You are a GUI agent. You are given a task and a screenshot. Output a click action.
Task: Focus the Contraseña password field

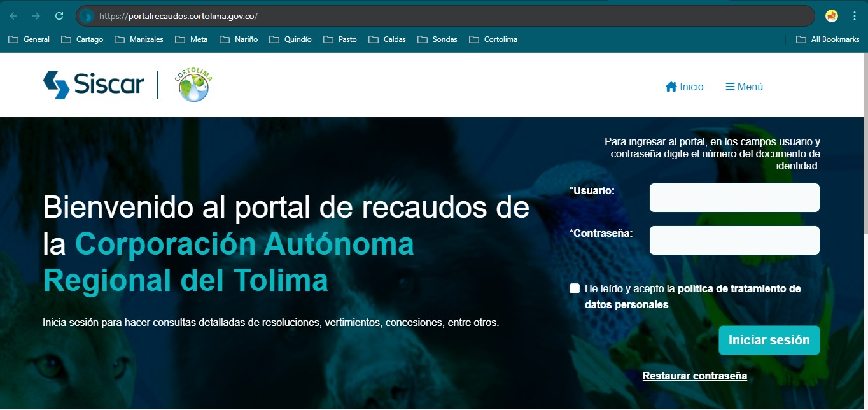click(734, 241)
